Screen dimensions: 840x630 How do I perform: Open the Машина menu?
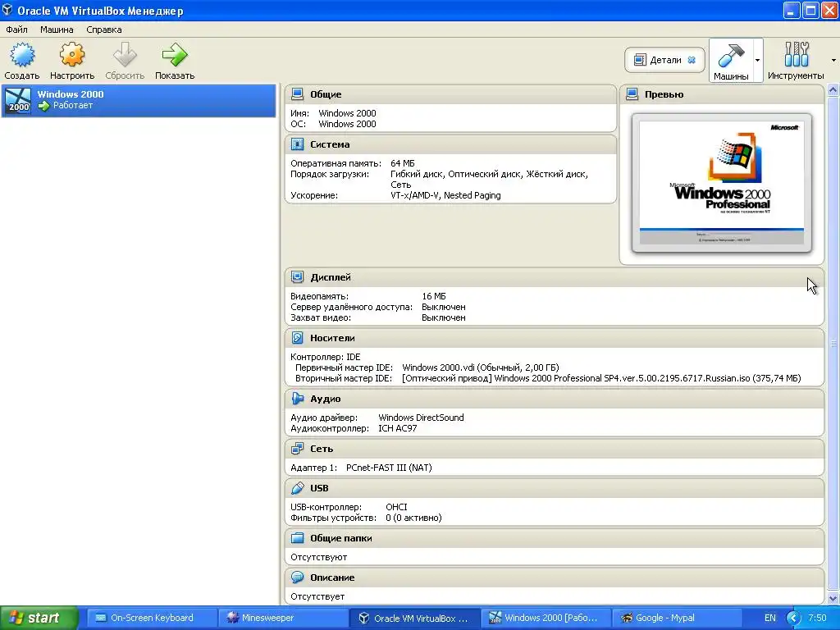pyautogui.click(x=57, y=30)
